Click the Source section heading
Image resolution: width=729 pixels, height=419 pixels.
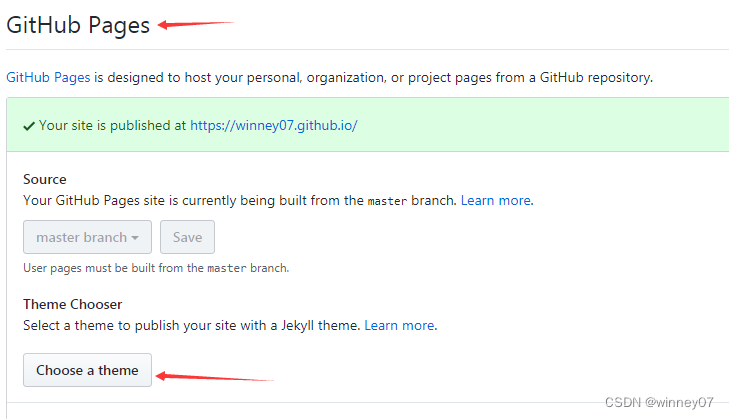click(45, 180)
